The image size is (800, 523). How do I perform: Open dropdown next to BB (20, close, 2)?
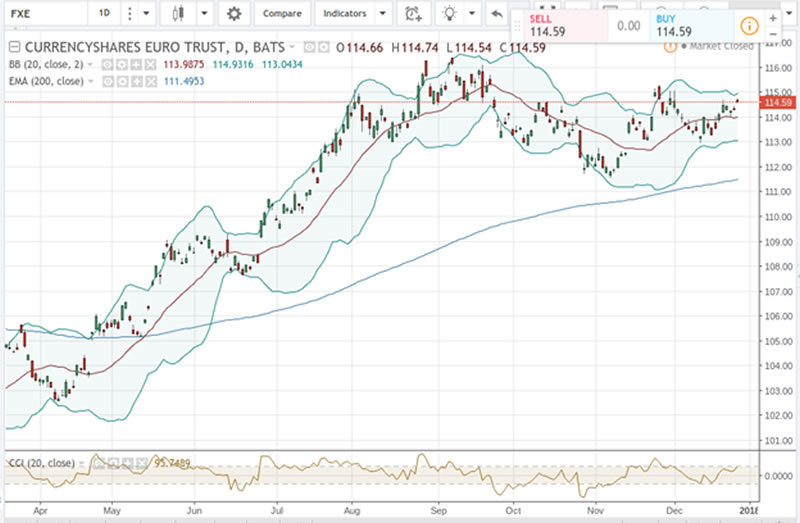coord(90,63)
